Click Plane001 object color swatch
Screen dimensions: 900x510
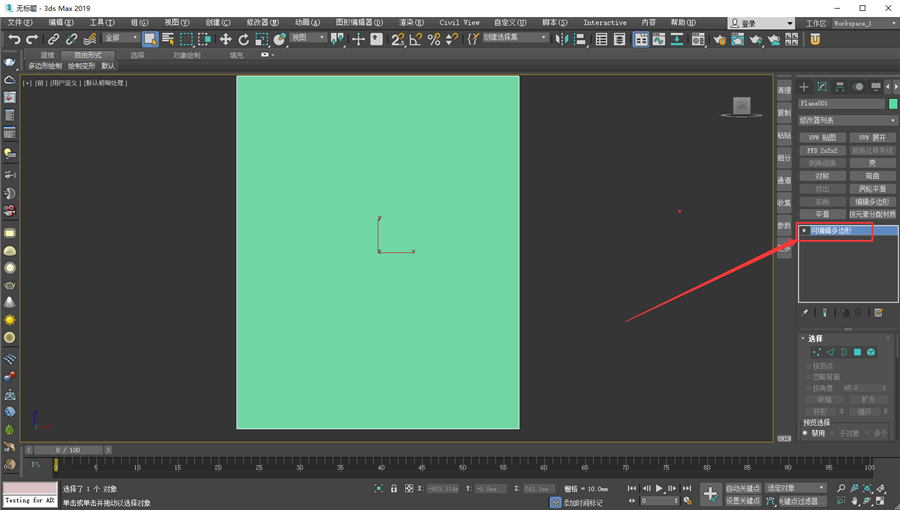[893, 104]
